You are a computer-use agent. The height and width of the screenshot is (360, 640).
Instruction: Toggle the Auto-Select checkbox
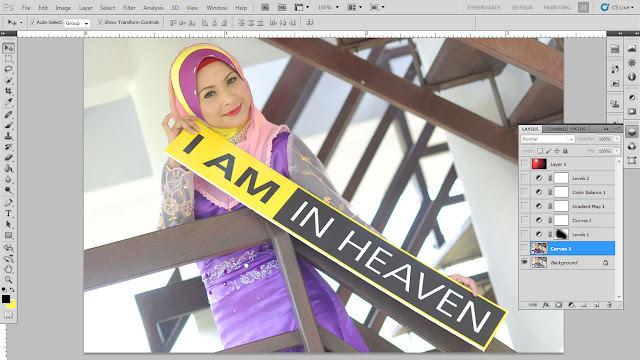(x=32, y=22)
